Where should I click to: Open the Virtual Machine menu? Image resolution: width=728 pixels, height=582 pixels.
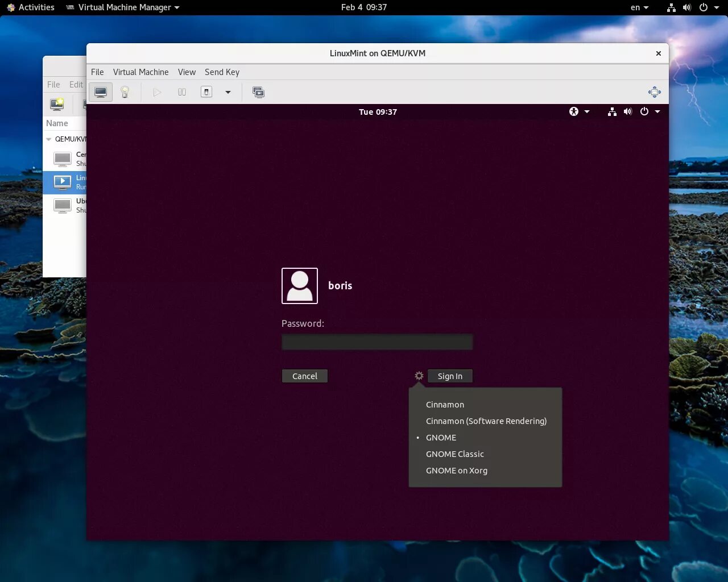(x=140, y=72)
